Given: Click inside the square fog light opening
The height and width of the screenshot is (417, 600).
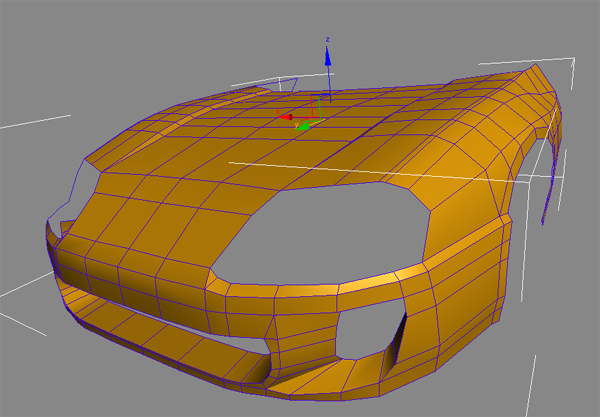Looking at the screenshot, I should pos(361,332).
